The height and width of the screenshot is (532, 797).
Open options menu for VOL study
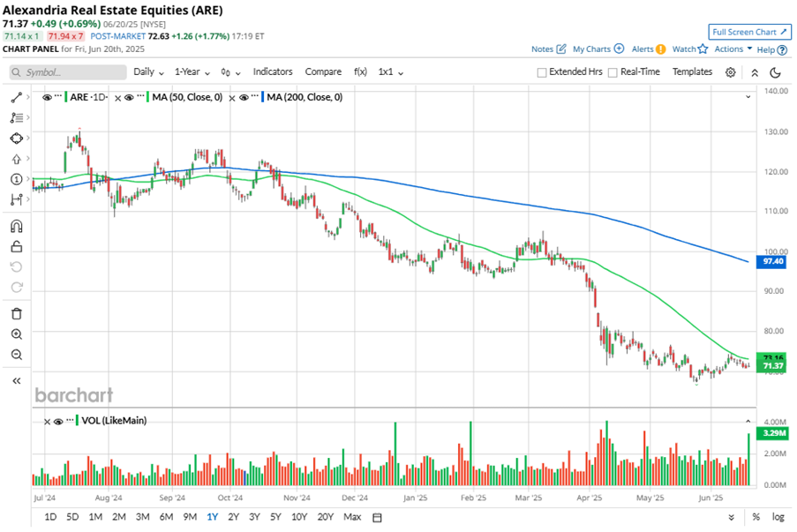click(x=70, y=420)
